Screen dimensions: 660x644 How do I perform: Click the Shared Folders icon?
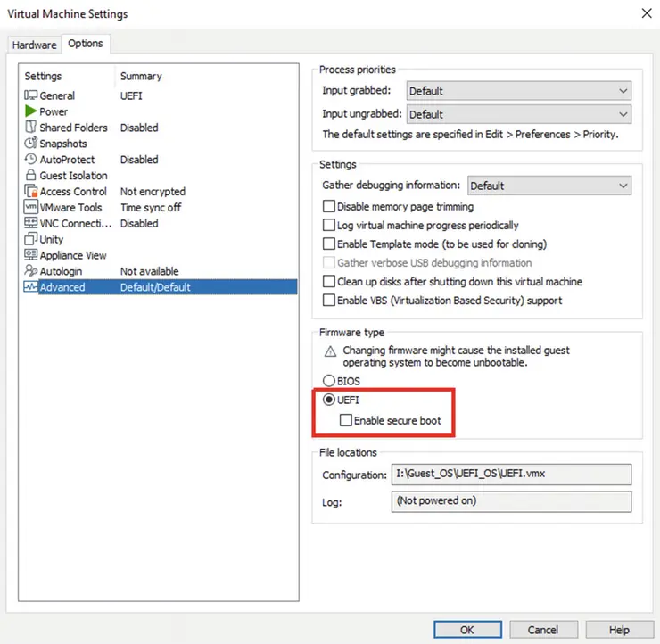coord(31,128)
